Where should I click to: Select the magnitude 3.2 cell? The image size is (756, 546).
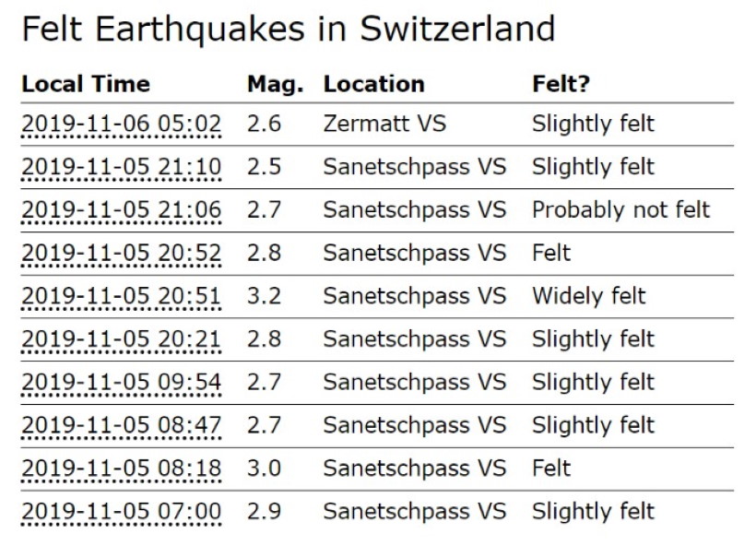click(x=264, y=296)
